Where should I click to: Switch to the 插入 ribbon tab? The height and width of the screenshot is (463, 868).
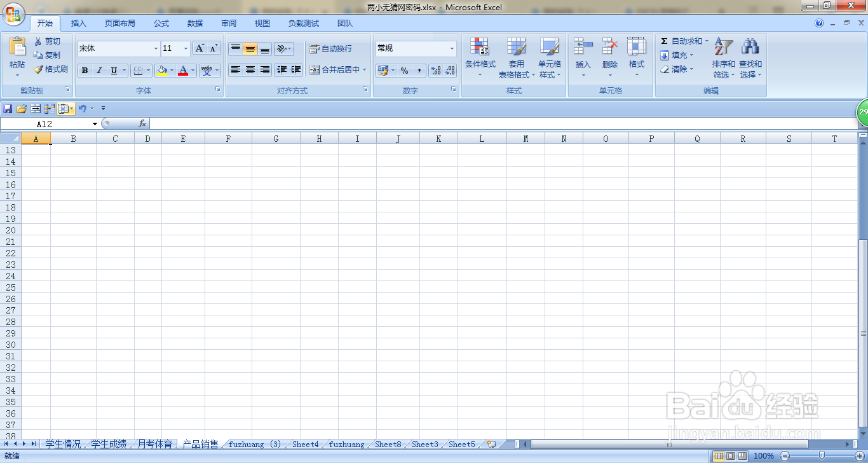[79, 24]
